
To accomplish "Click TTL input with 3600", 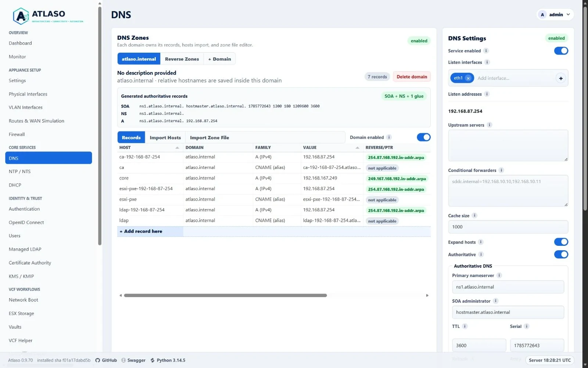I will (x=479, y=345).
